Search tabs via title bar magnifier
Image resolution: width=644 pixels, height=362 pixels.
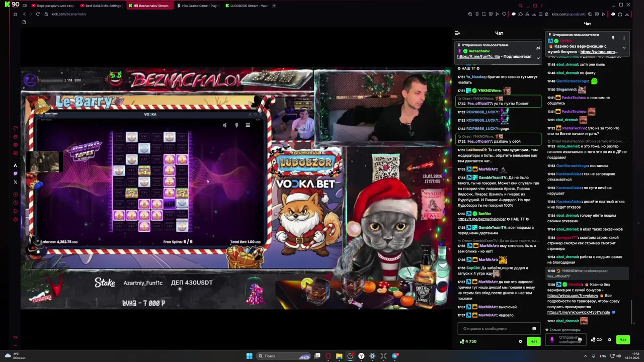520,6
